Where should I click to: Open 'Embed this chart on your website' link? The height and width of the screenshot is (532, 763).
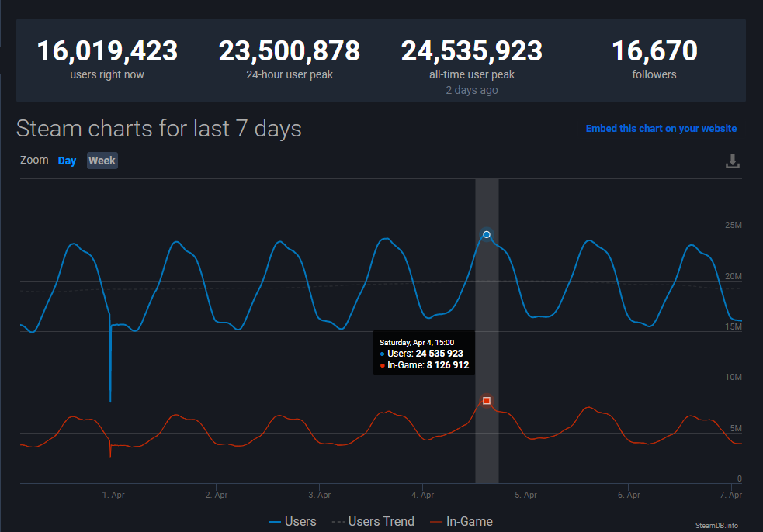[661, 129]
